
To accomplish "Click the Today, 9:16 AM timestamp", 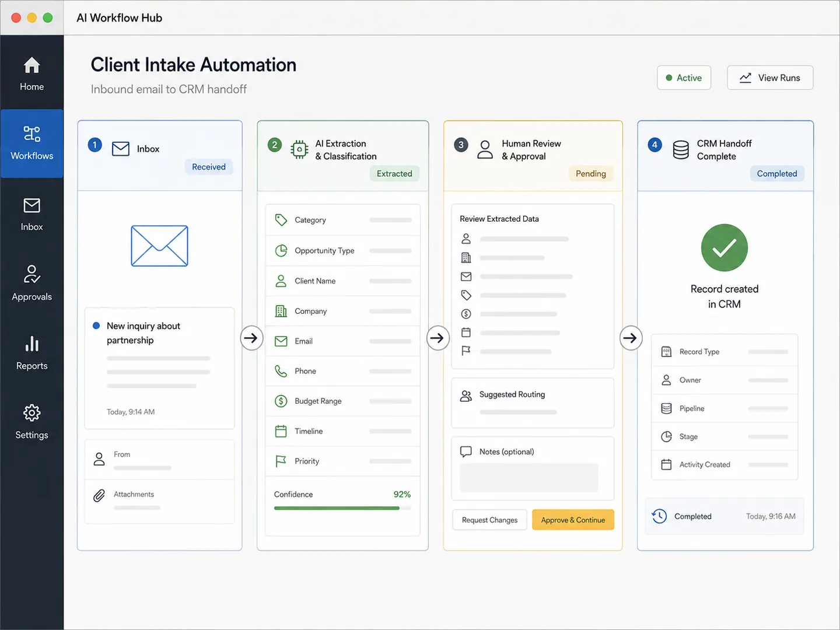I will click(x=771, y=516).
